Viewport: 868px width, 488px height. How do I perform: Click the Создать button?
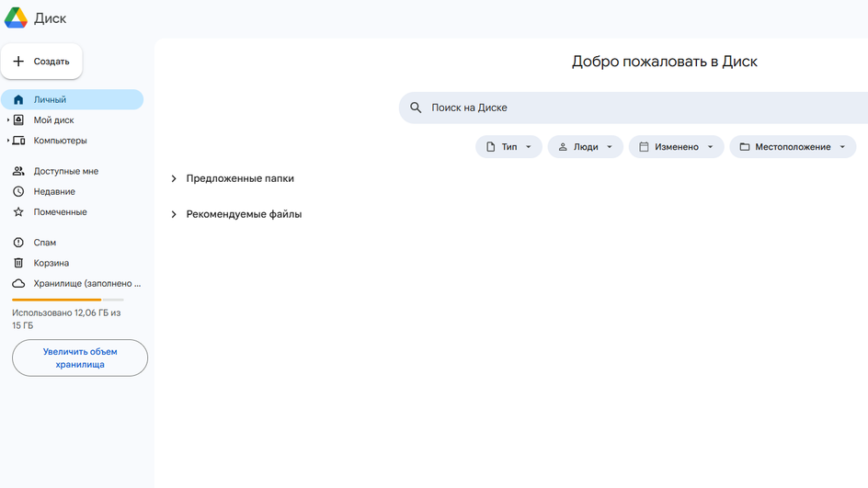pyautogui.click(x=41, y=61)
